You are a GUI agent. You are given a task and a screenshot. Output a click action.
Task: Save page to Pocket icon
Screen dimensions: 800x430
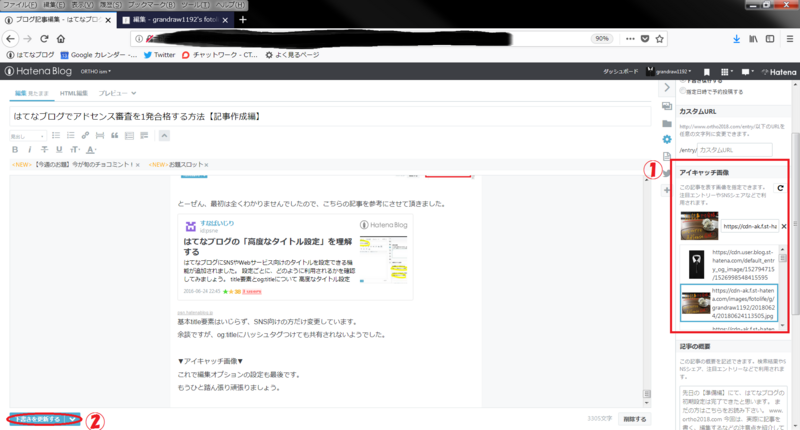click(x=645, y=39)
